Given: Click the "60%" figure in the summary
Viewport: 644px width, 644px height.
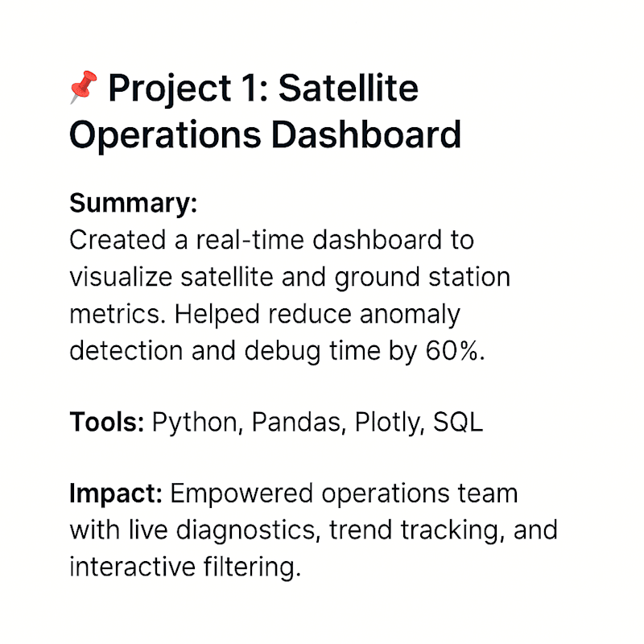Looking at the screenshot, I should point(452,351).
